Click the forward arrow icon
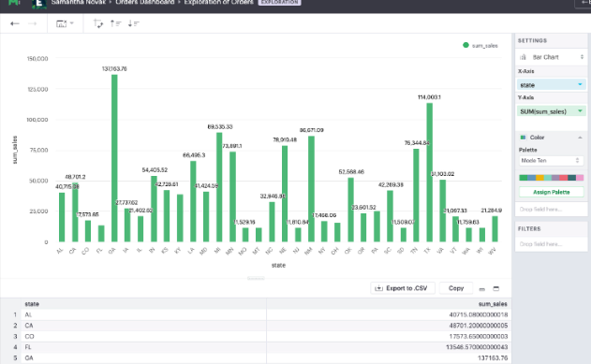The image size is (591, 364). [33, 23]
